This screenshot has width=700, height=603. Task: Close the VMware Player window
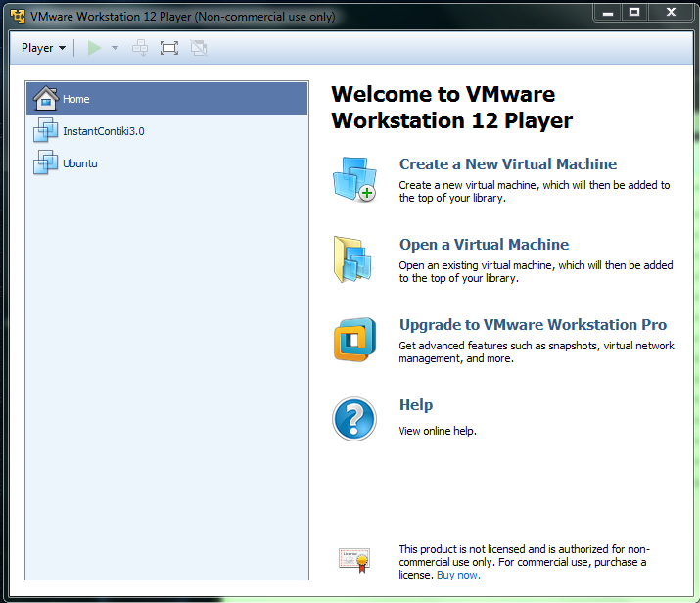coord(671,13)
